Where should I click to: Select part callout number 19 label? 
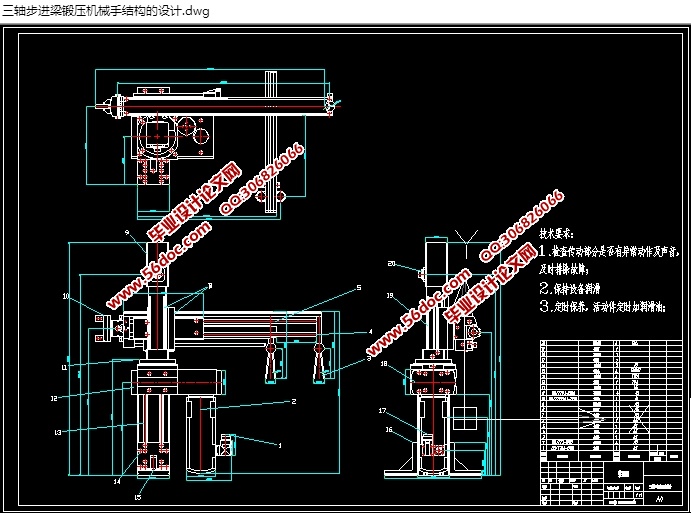pos(392,296)
